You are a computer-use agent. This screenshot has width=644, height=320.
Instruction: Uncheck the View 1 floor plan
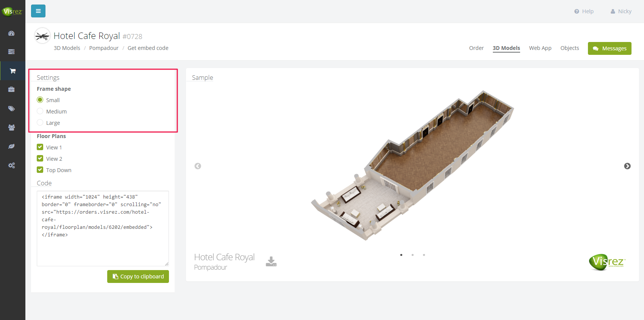coord(40,147)
